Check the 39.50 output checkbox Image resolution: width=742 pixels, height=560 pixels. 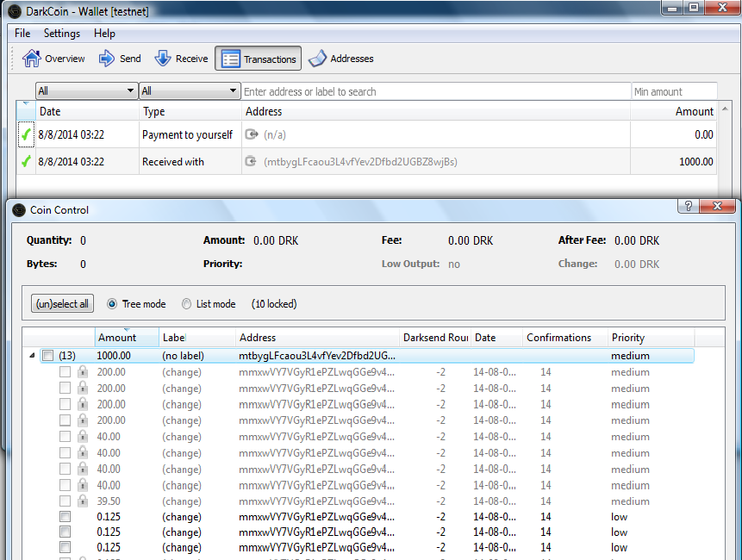pos(65,501)
